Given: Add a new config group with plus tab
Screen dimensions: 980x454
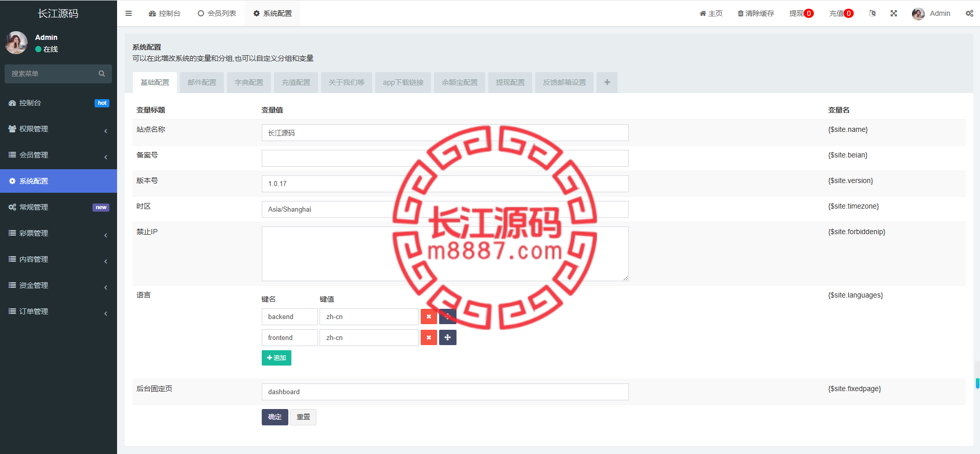Looking at the screenshot, I should coord(607,82).
